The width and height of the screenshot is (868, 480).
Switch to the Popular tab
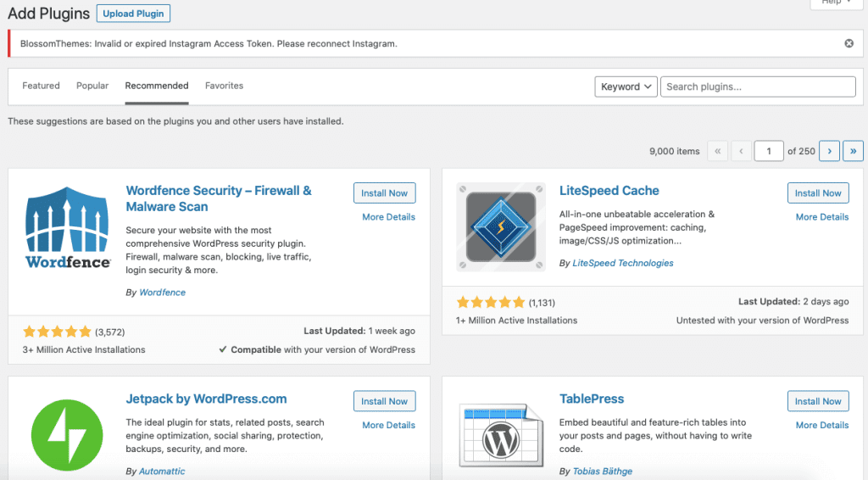point(92,86)
